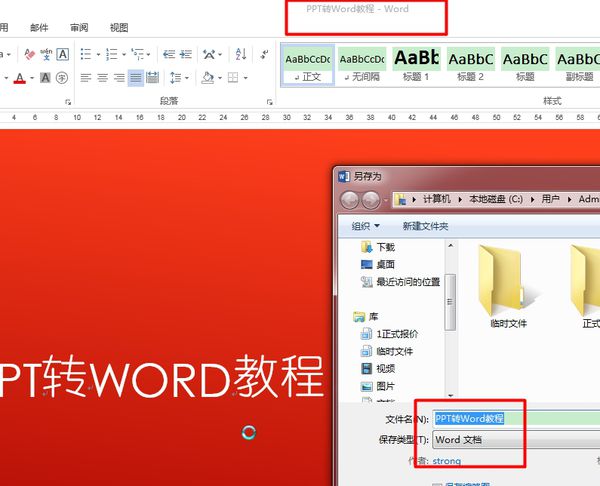Select 桌面 in the navigation pane
The height and width of the screenshot is (486, 600).
click(378, 264)
